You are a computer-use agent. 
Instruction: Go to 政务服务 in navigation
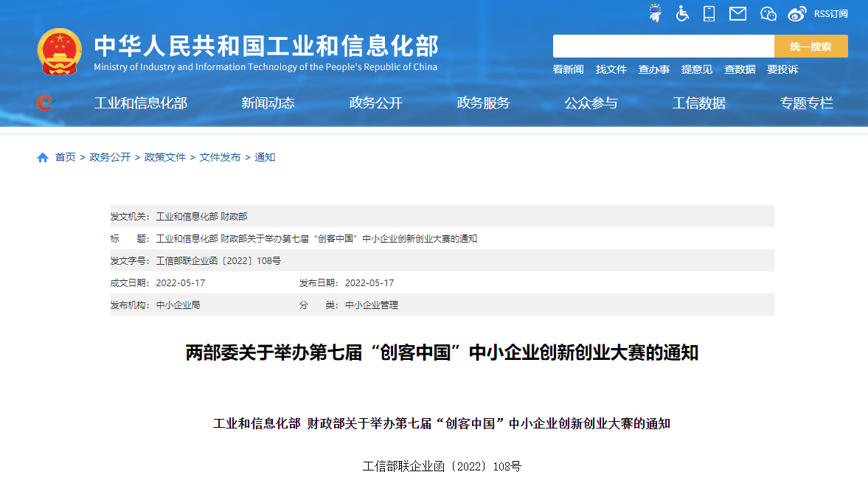[483, 103]
